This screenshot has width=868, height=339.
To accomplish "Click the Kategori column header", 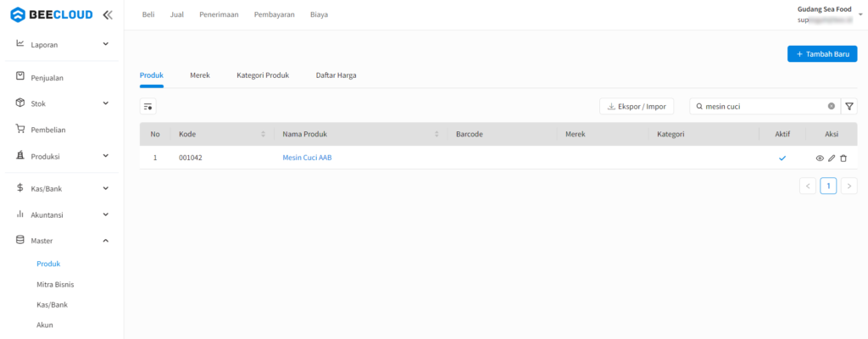I will coord(671,134).
